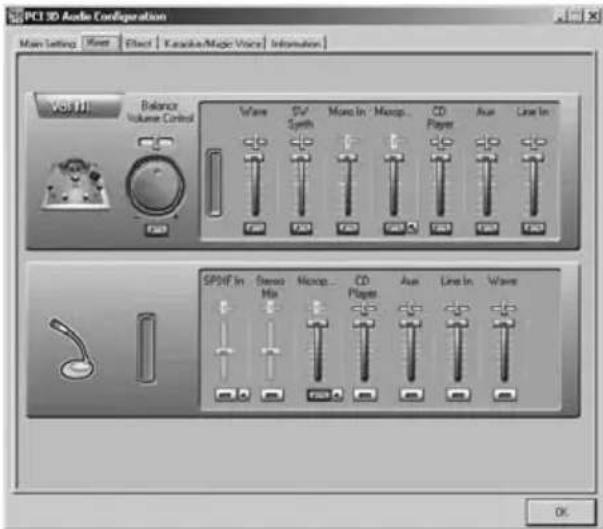Viewport: 603px width, 529px height.
Task: Mute the playback Aux channel
Action: click(487, 228)
